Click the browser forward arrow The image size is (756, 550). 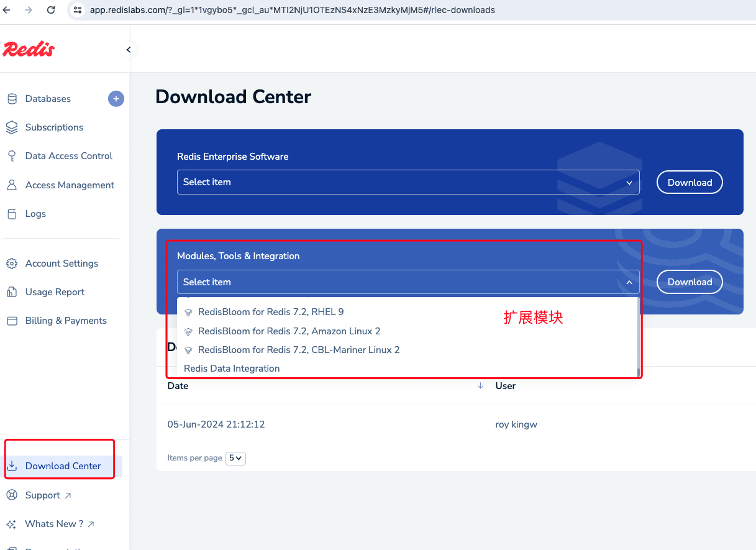click(29, 10)
